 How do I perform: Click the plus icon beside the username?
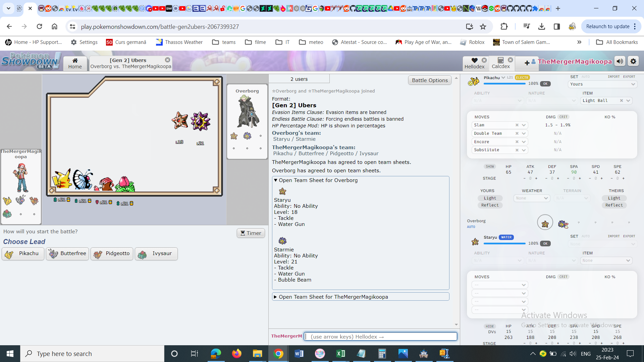click(x=527, y=63)
